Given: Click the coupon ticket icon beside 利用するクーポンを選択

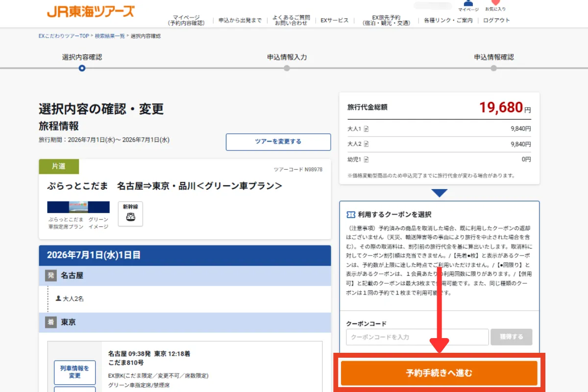Looking at the screenshot, I should tap(351, 215).
